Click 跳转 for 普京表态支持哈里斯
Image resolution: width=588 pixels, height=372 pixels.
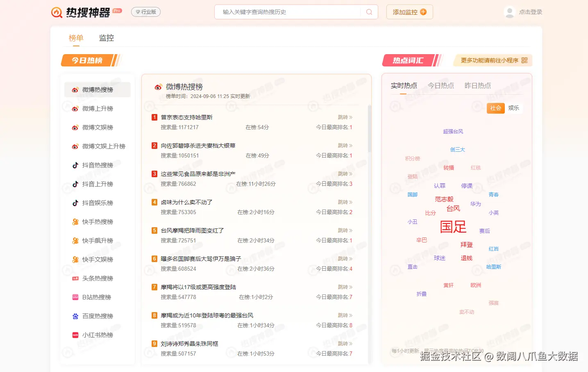tap(345, 117)
